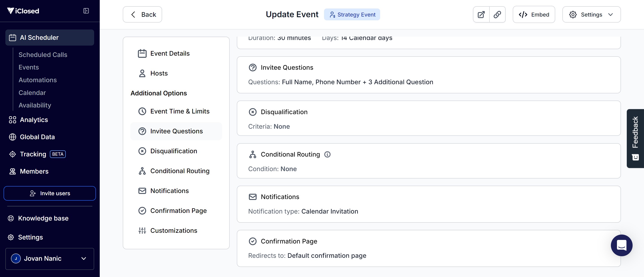The height and width of the screenshot is (277, 644).
Task: Collapse the sidebar with the panel icon
Action: pos(86,11)
